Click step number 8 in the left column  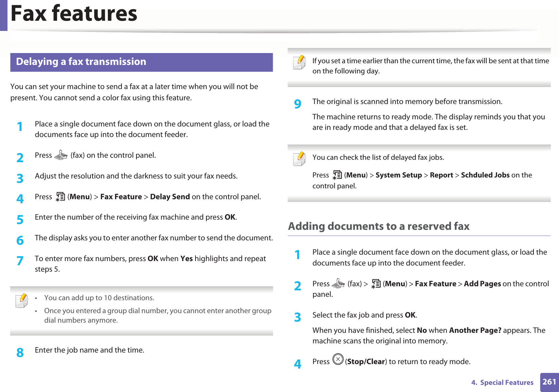click(x=20, y=353)
